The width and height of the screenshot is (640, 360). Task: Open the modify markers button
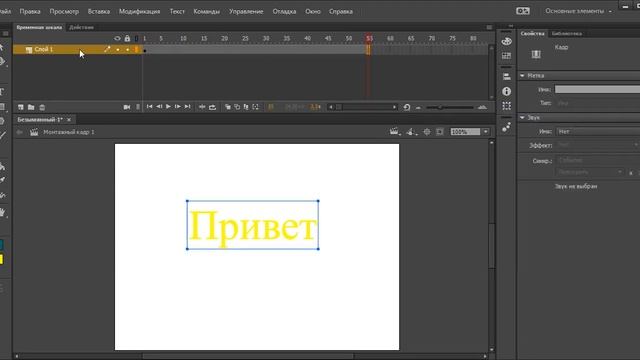pyautogui.click(x=256, y=107)
